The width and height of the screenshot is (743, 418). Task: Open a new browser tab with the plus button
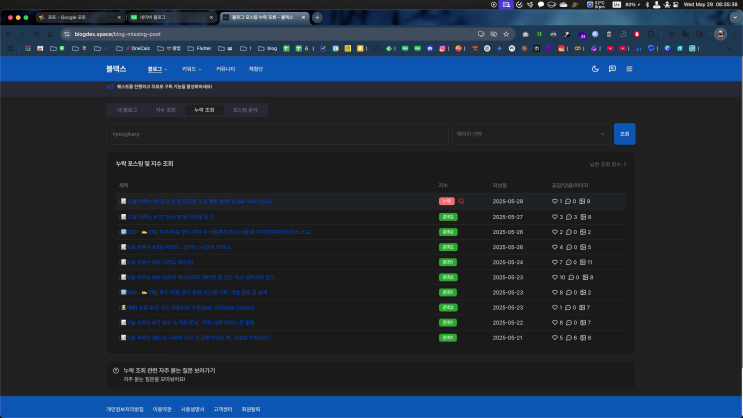click(x=317, y=18)
